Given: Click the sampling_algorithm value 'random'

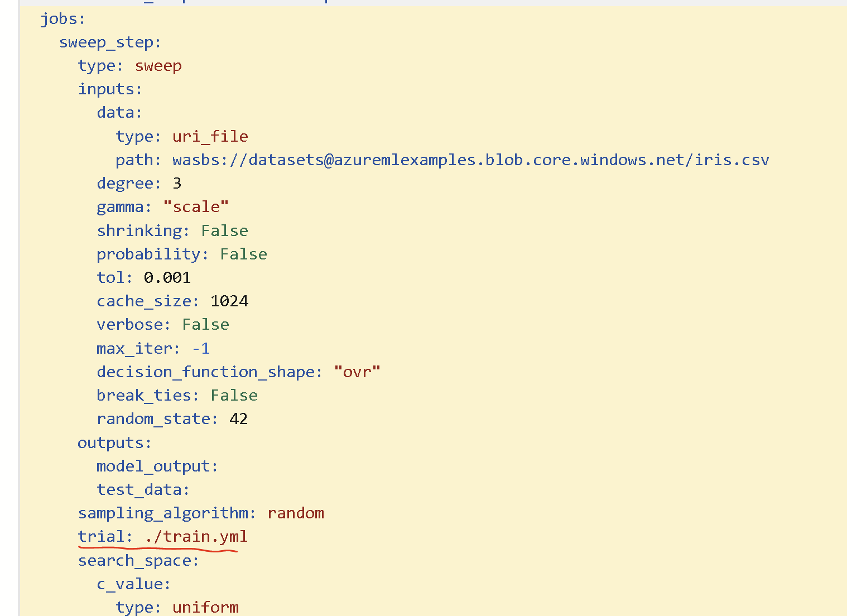Looking at the screenshot, I should click(296, 513).
